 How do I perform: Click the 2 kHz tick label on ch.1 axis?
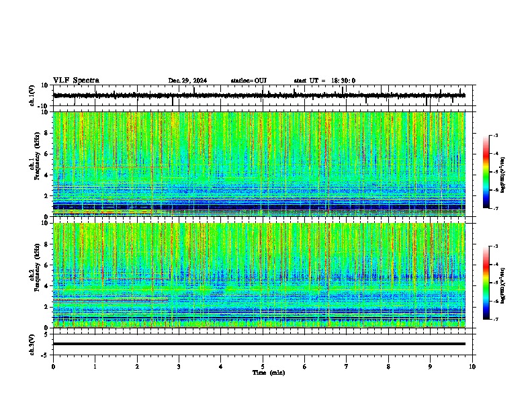coord(46,196)
